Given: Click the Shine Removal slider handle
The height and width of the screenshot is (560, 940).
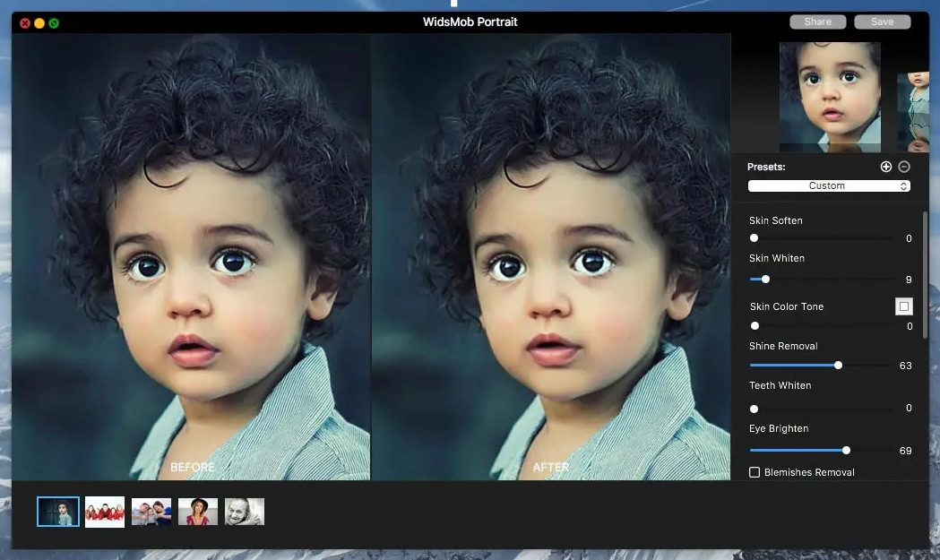Looking at the screenshot, I should (838, 366).
